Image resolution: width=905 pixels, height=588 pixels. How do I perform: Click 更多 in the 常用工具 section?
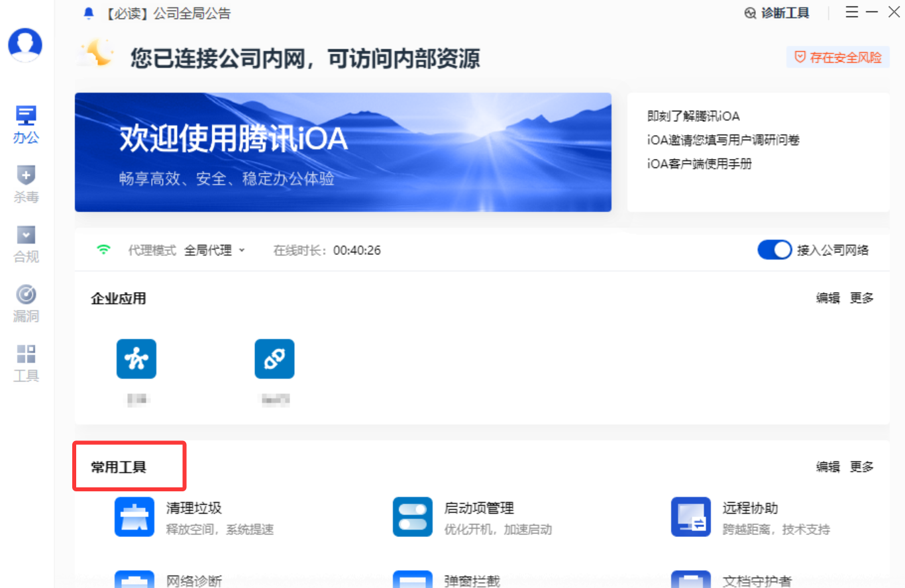pos(862,467)
